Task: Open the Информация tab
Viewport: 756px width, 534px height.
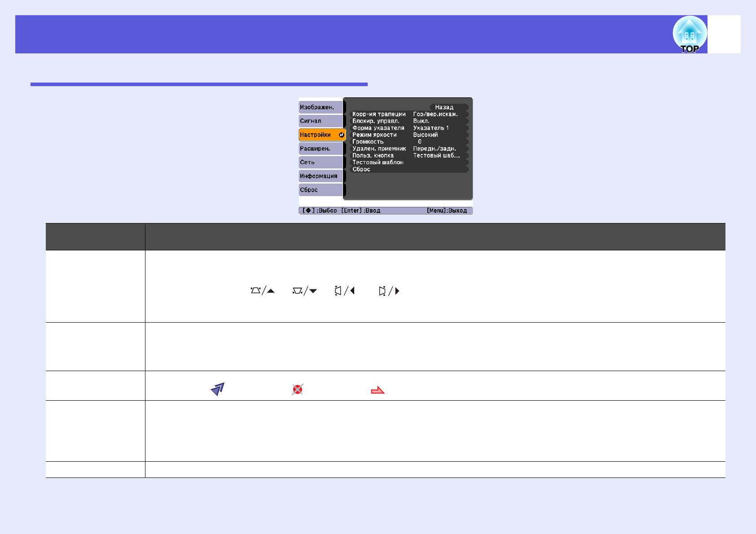Action: point(321,176)
